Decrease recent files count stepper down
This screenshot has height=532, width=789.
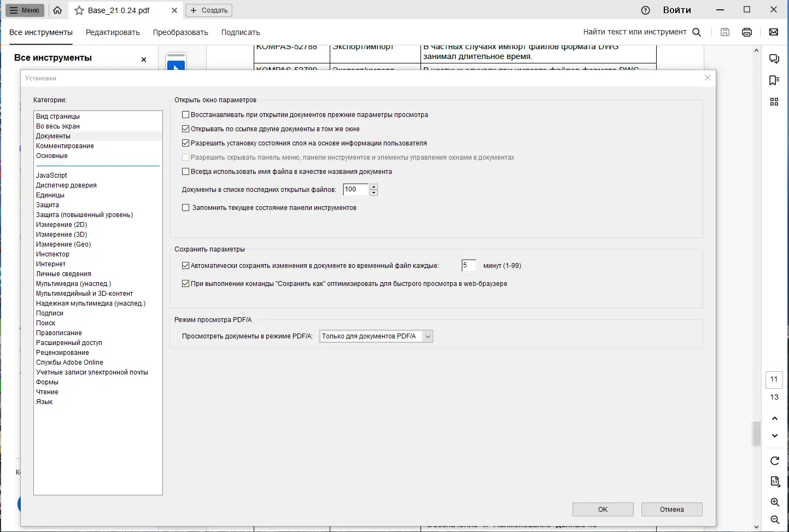(x=374, y=192)
